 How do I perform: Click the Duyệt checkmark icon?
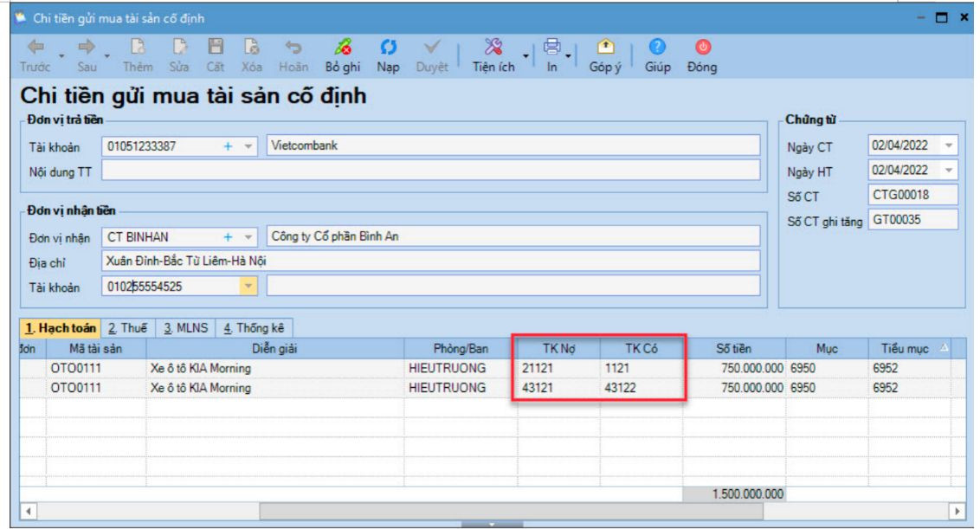[432, 47]
